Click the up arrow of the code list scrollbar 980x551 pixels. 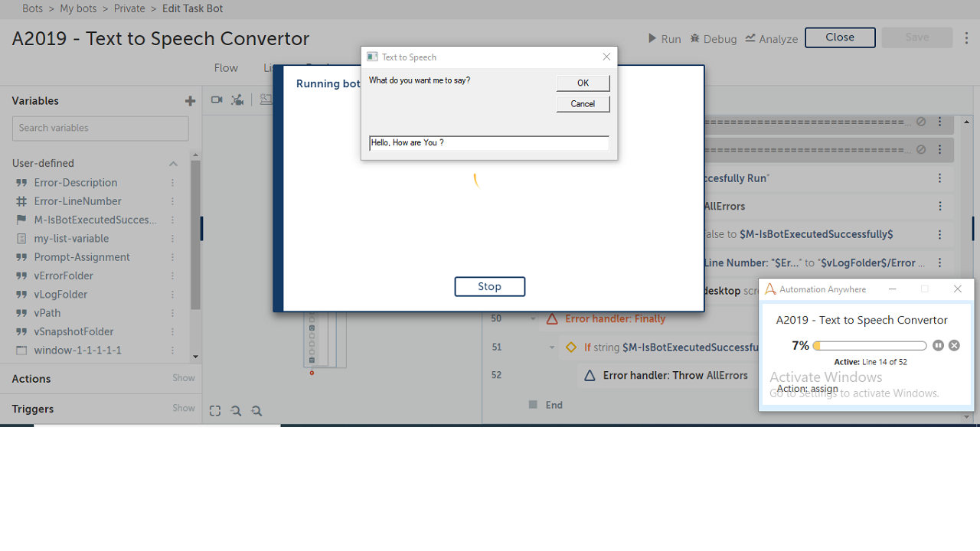click(x=967, y=122)
